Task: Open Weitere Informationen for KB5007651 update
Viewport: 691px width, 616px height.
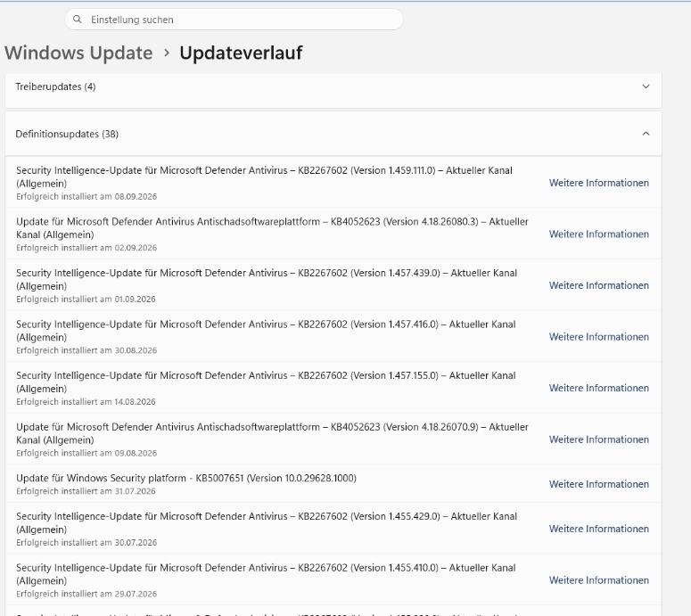Action: pyautogui.click(x=598, y=484)
